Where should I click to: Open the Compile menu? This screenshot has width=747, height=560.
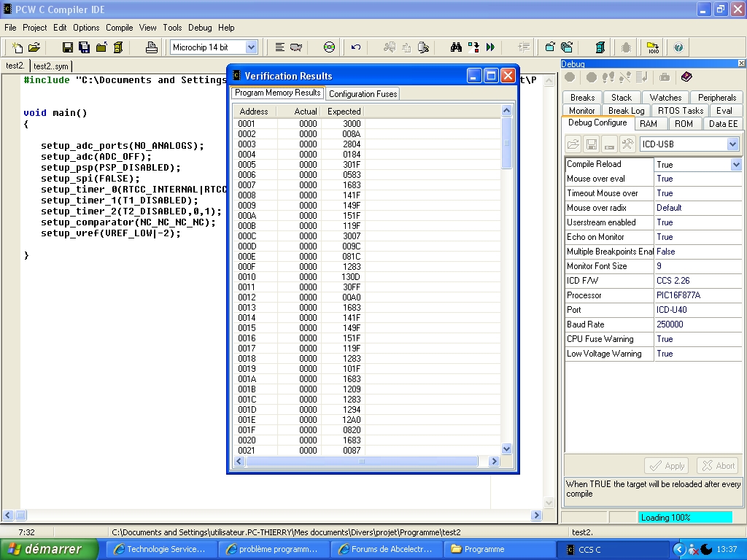tap(119, 28)
